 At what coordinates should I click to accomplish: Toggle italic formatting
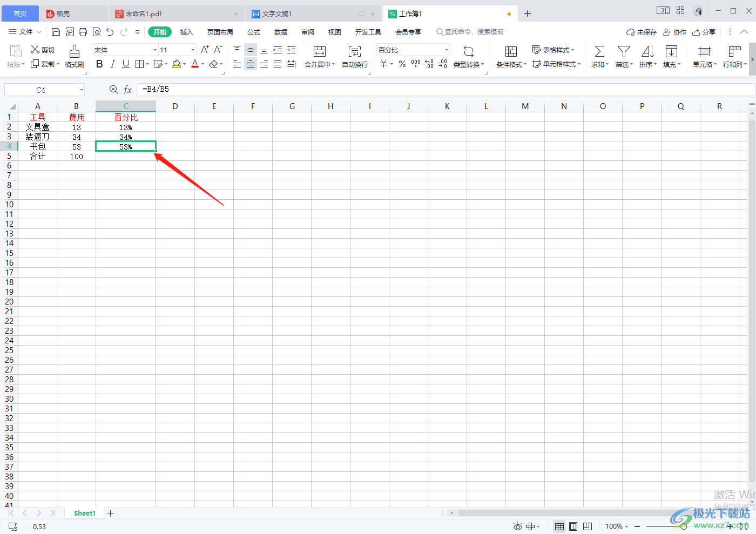112,64
